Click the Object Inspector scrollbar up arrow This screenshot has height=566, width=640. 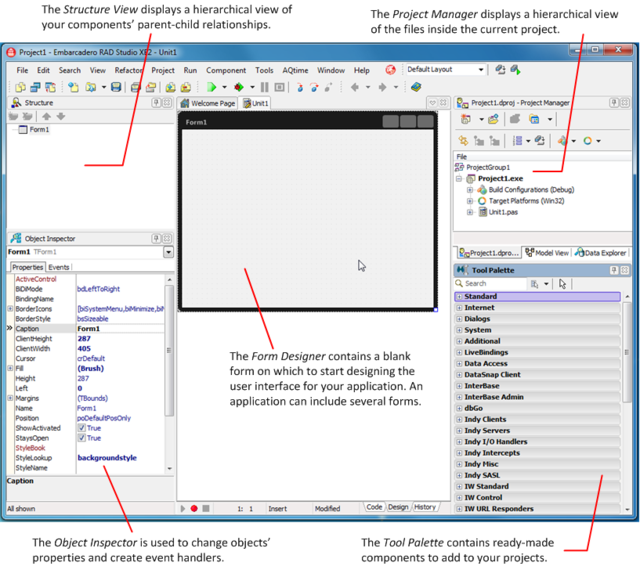coord(169,280)
